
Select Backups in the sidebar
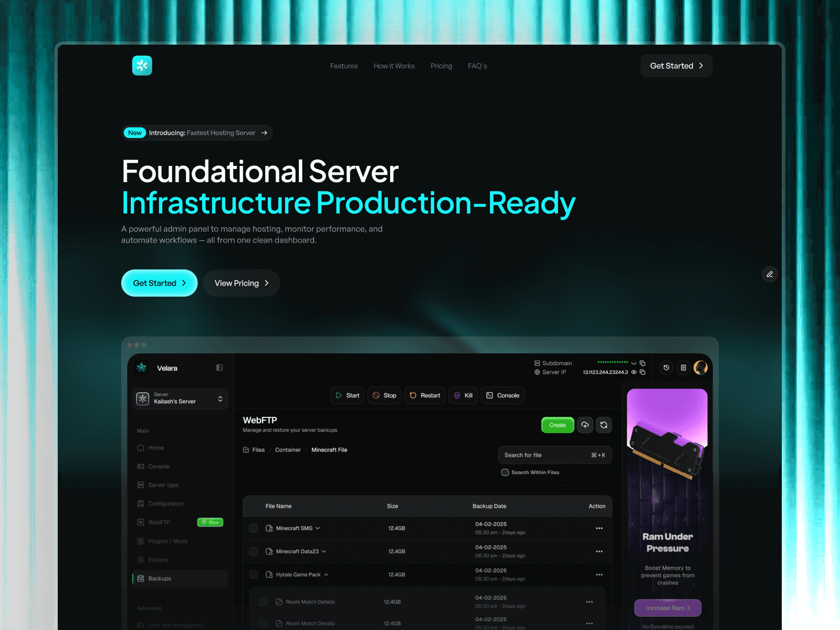pos(180,579)
